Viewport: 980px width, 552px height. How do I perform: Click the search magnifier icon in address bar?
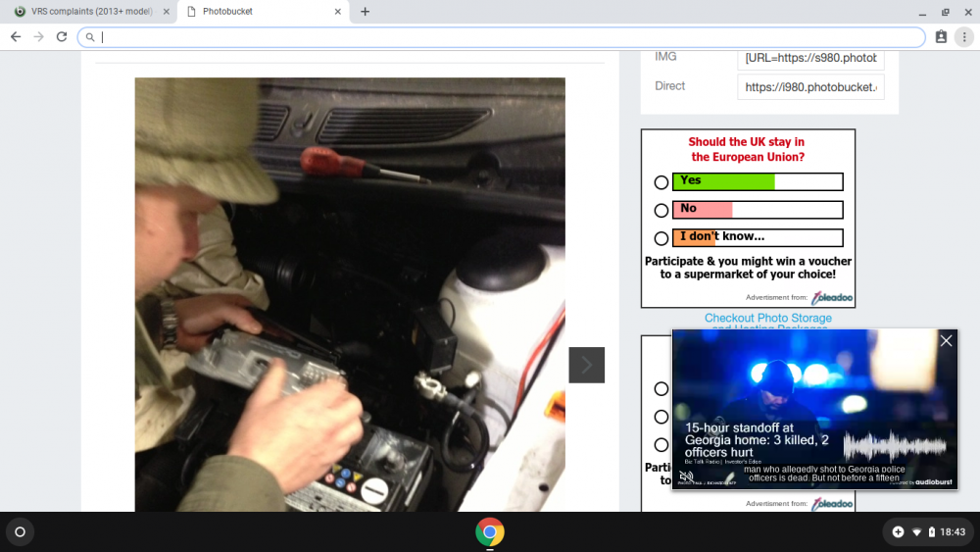coord(90,37)
